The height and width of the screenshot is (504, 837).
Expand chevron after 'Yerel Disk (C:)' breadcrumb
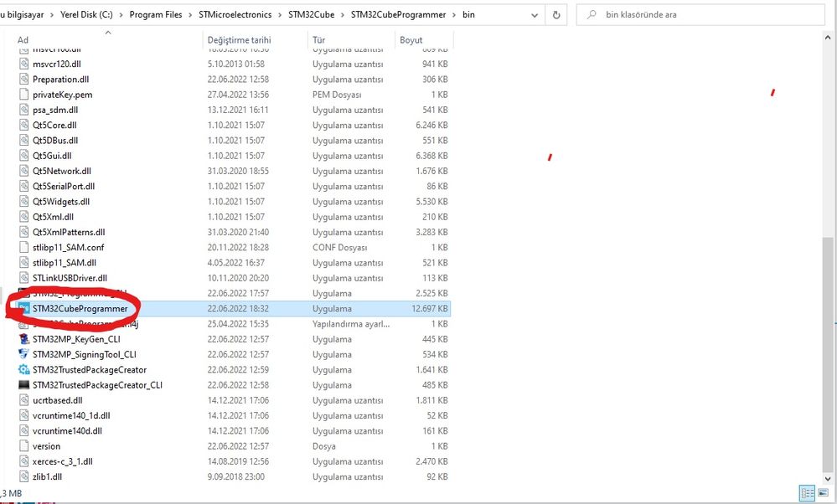point(121,15)
